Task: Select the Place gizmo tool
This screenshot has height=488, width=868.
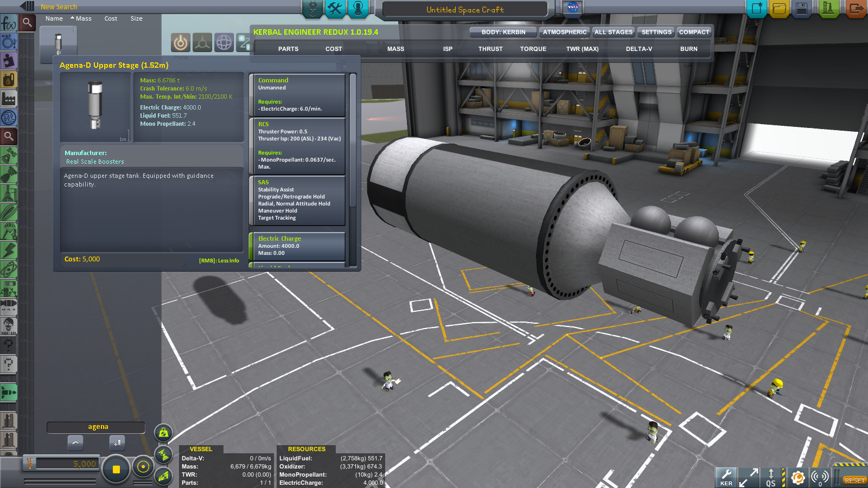Action: click(181, 42)
